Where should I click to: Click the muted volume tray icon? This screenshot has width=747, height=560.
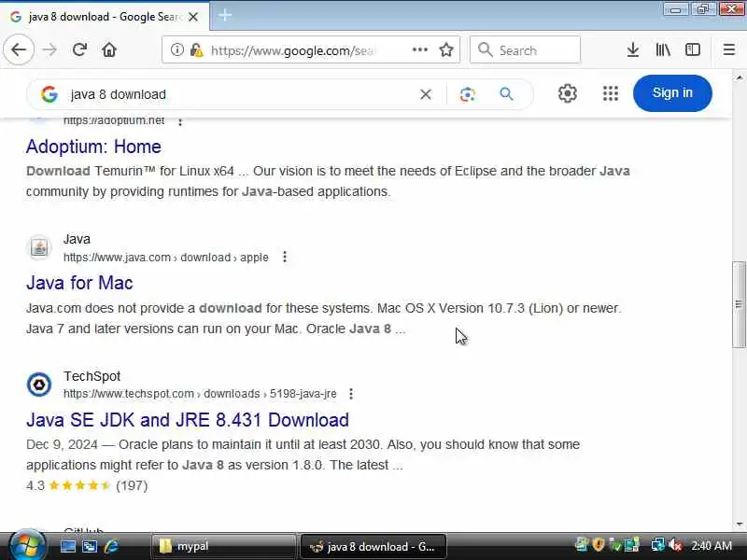pos(675,545)
